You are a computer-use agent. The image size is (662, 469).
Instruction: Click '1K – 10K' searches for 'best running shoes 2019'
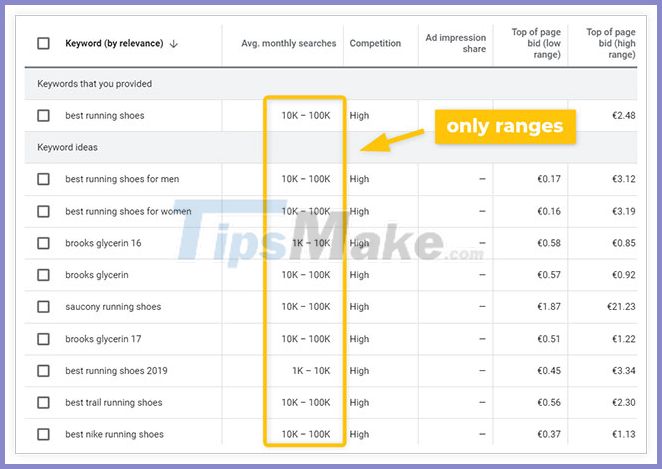click(x=311, y=371)
